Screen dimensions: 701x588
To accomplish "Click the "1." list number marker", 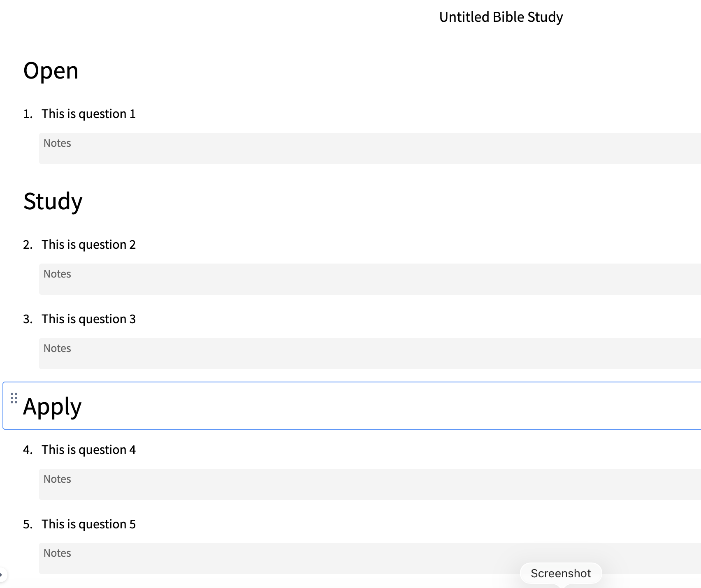I will (x=28, y=114).
